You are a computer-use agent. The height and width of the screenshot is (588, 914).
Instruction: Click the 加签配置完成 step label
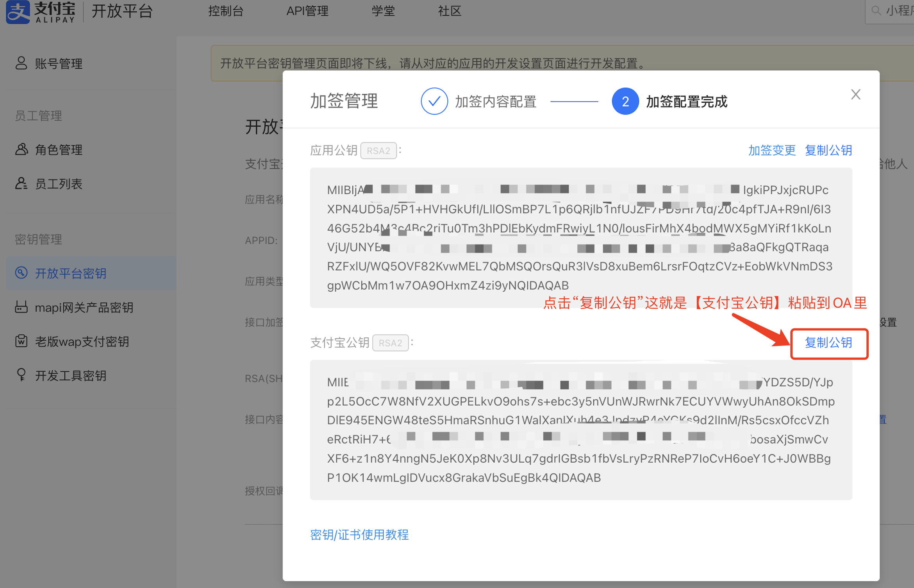[687, 102]
